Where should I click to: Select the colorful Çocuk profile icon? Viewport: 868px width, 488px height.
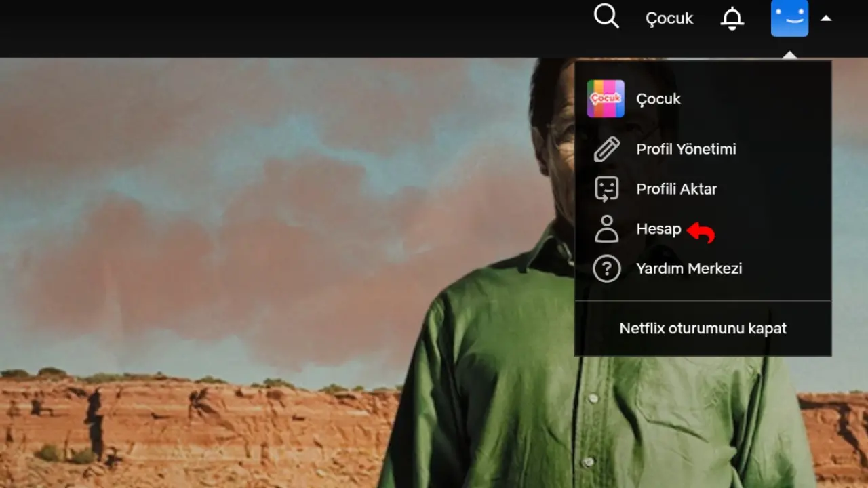606,99
